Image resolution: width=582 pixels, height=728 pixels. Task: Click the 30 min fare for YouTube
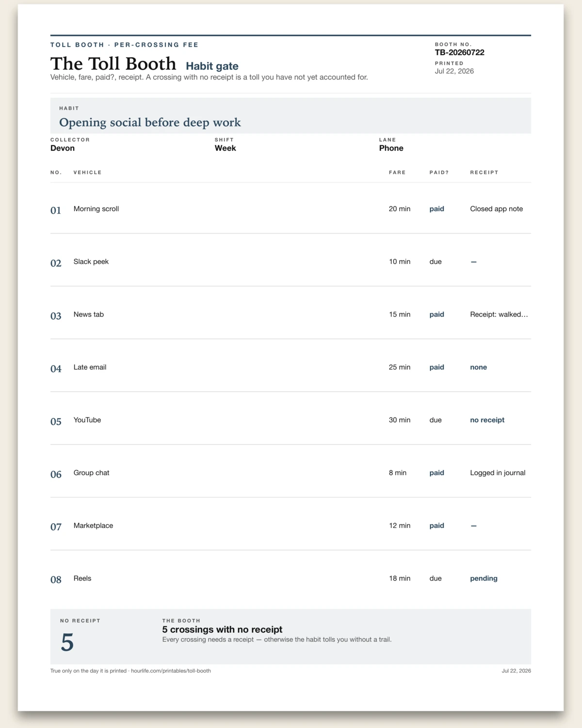click(400, 420)
